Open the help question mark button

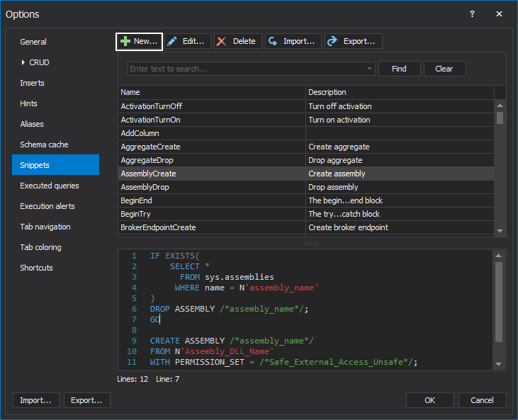(473, 14)
